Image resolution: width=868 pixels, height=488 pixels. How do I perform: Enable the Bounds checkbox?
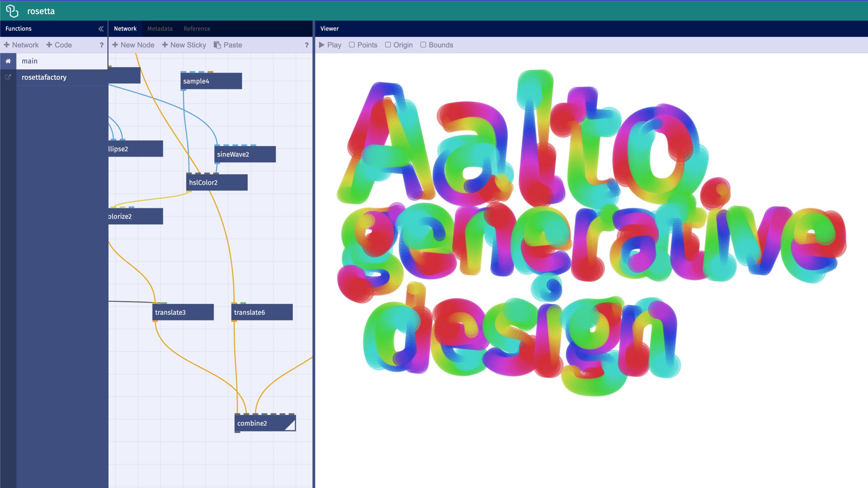423,45
